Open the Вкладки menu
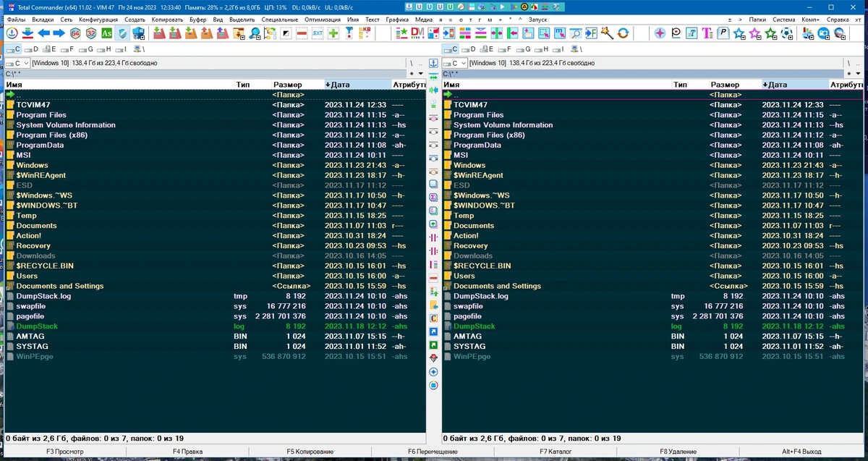The height and width of the screenshot is (461, 868). click(x=43, y=20)
